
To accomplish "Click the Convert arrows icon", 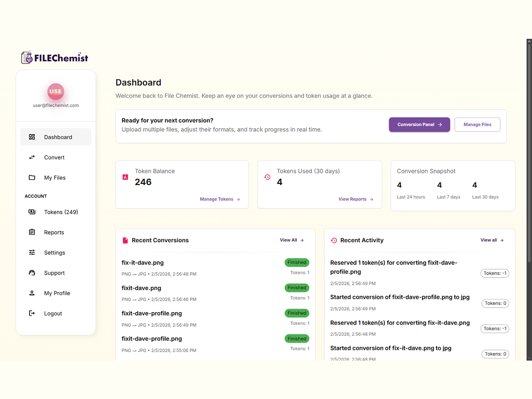I will 32,157.
